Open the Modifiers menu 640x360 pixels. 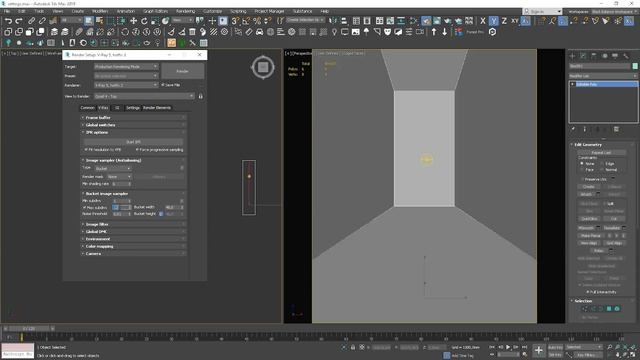tap(100, 11)
